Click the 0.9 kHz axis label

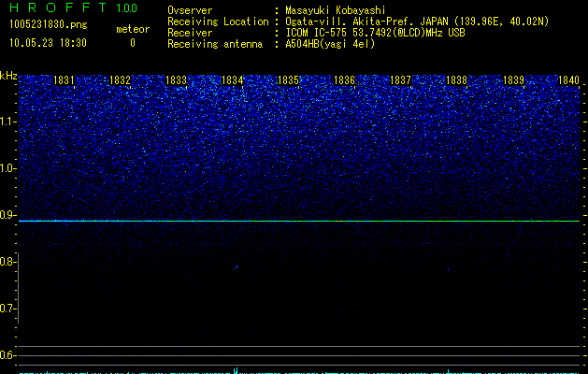click(7, 215)
